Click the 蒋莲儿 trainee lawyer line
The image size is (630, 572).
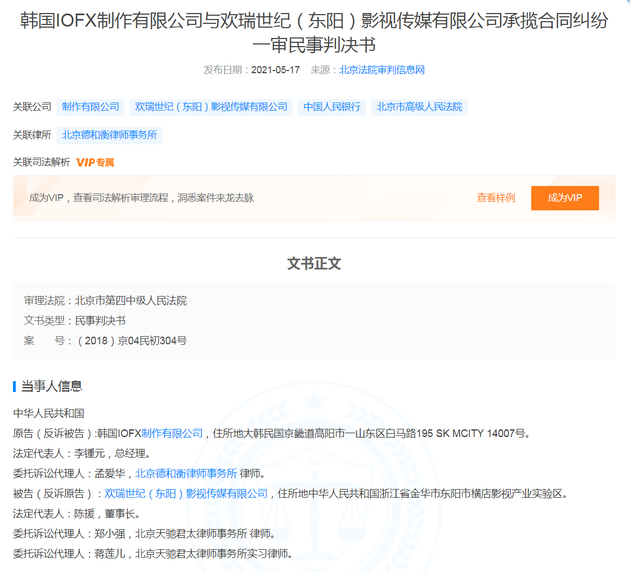[153, 554]
